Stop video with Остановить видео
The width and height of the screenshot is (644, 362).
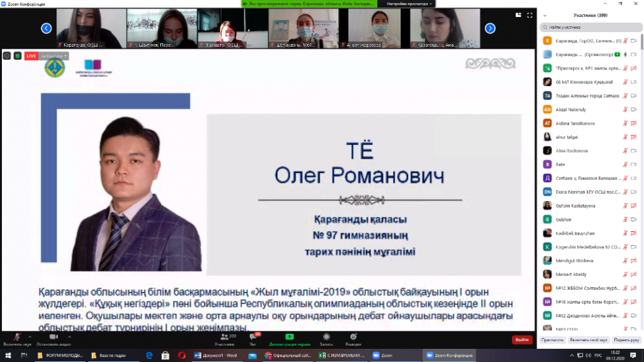tap(53, 338)
